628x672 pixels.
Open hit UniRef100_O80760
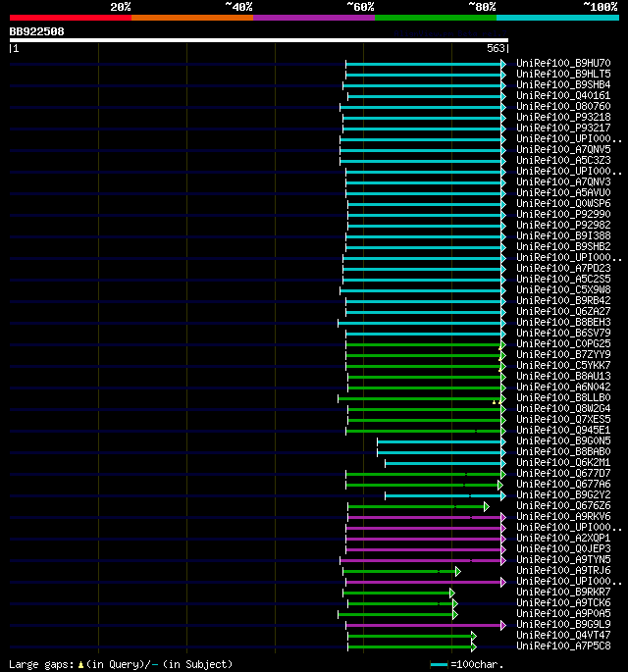click(x=563, y=106)
